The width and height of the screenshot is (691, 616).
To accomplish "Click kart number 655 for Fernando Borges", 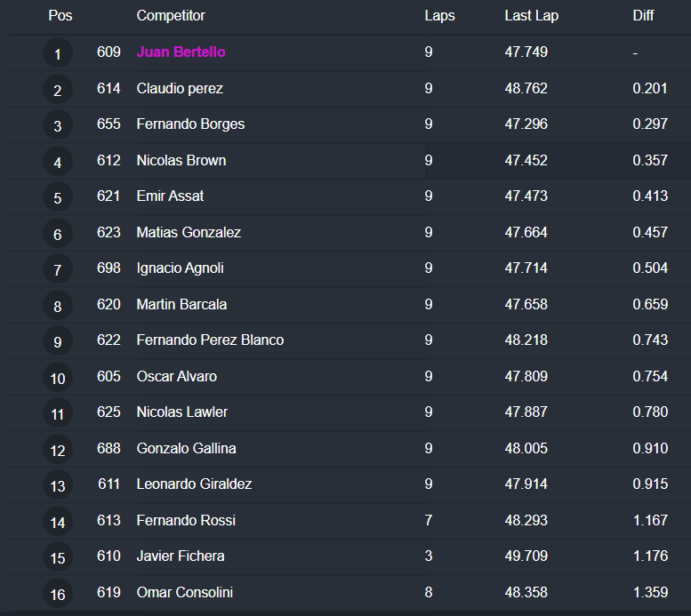I will (x=108, y=124).
